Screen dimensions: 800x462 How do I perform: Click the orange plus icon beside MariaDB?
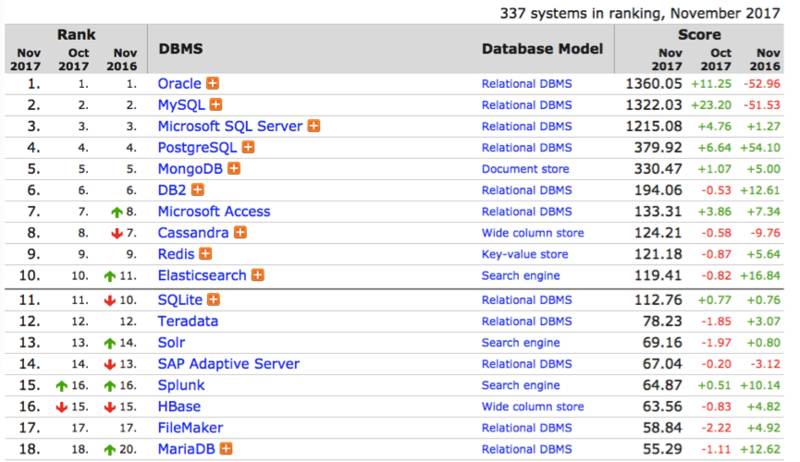tap(228, 449)
